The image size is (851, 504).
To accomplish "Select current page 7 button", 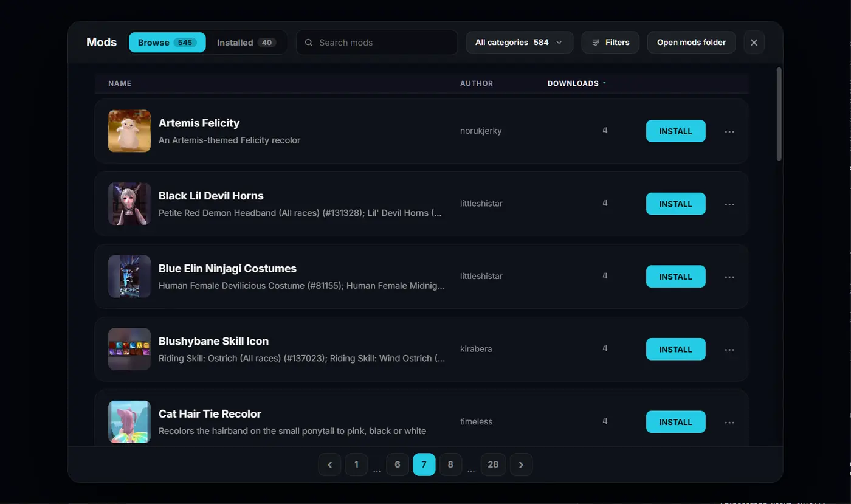I will pos(424,464).
